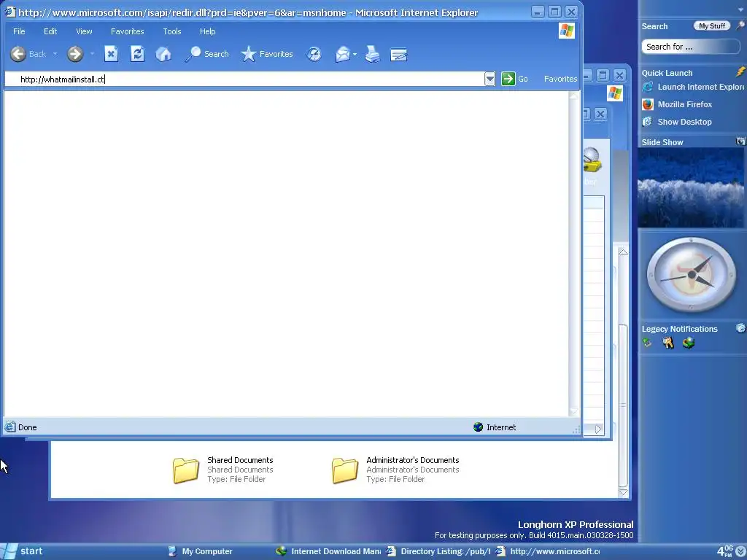747x560 pixels.
Task: Click Show Desktop in Quick Launch
Action: tap(684, 122)
